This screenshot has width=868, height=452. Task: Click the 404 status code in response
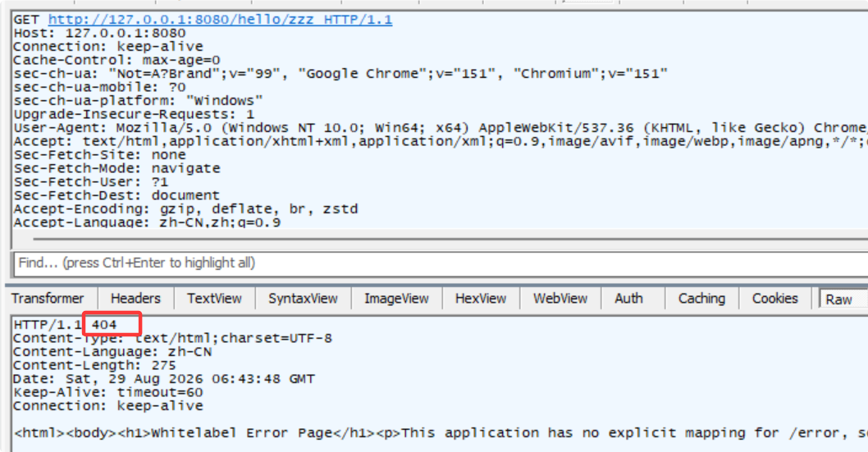104,325
